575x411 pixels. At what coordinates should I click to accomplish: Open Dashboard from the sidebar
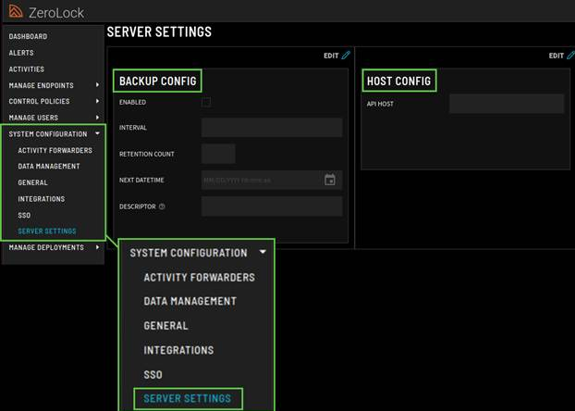28,37
